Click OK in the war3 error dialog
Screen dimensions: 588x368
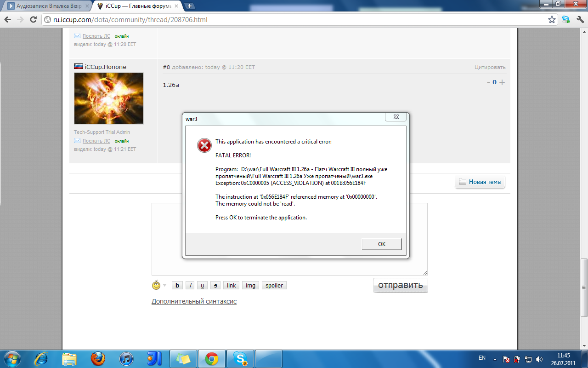tap(382, 244)
